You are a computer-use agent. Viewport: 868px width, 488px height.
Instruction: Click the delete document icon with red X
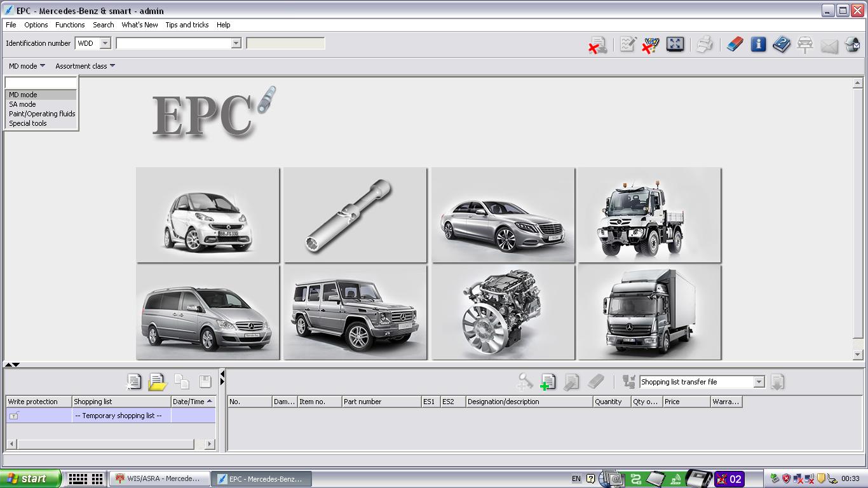(x=597, y=44)
